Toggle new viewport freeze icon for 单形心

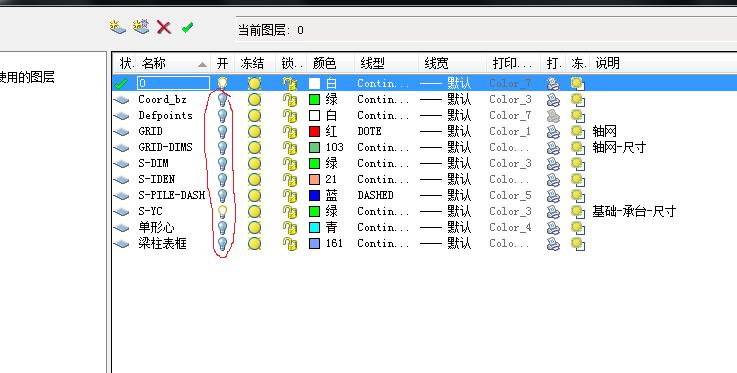578,228
